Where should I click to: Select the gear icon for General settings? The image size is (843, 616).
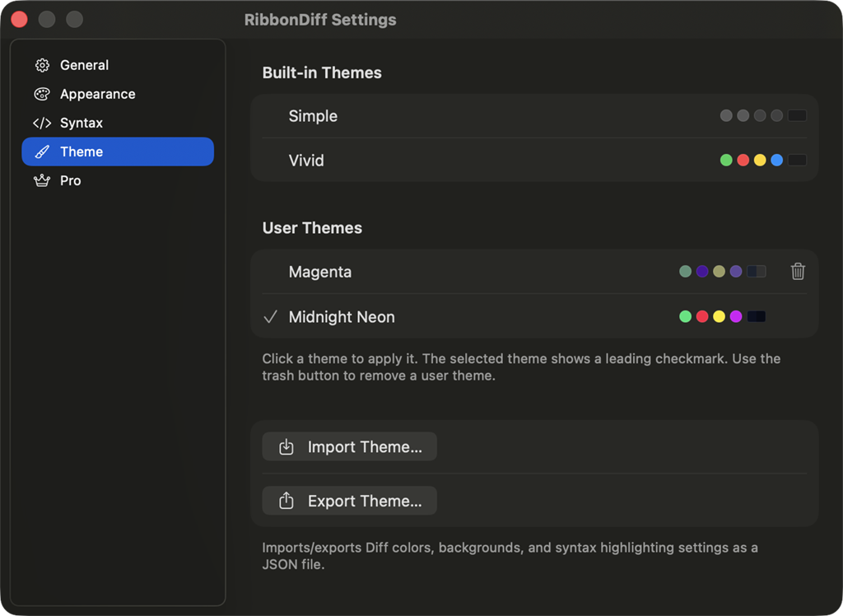click(41, 65)
